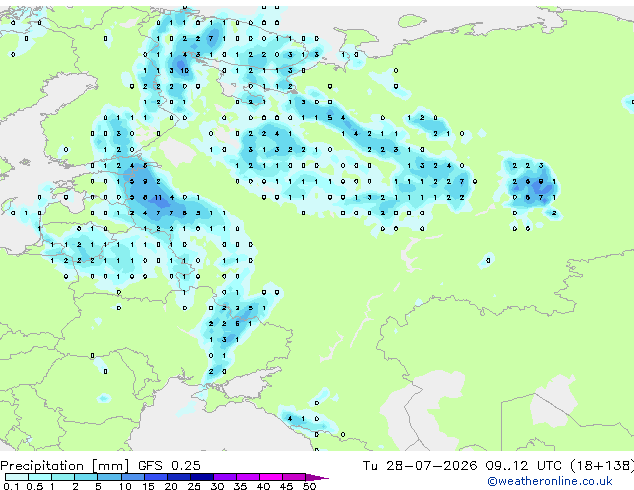
Task: Select the 20–25 mm legend color box
Action: point(179,477)
